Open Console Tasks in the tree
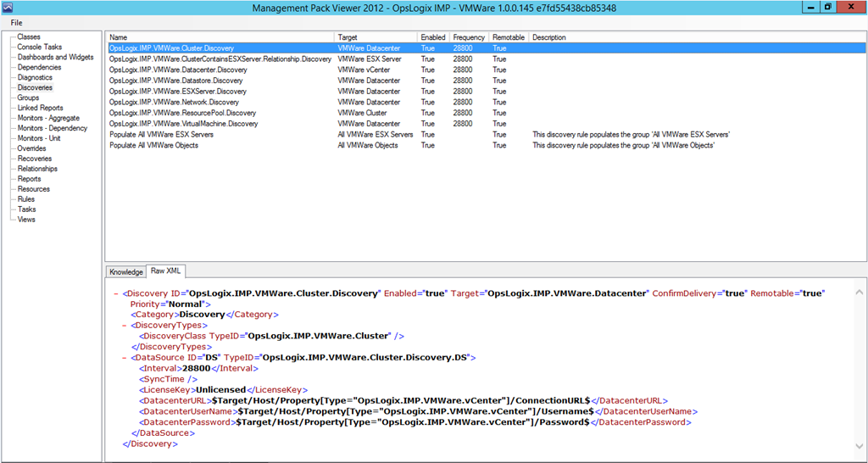The image size is (868, 463). pos(39,47)
